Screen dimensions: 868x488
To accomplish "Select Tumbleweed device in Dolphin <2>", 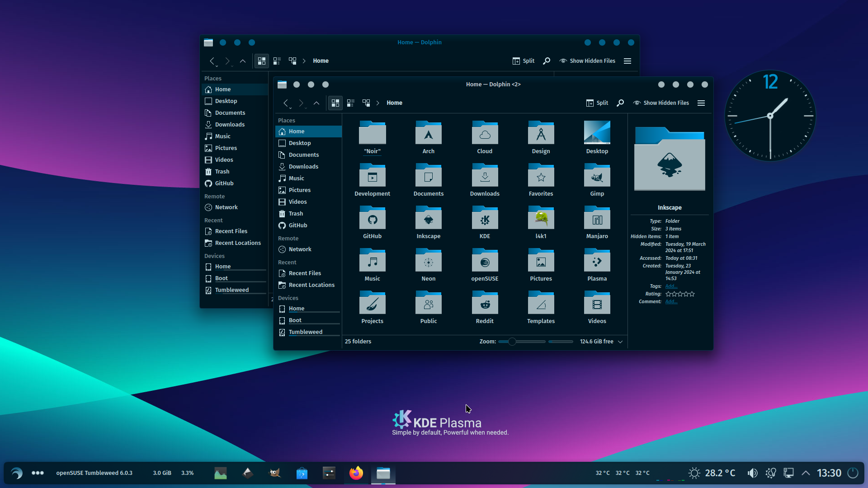I will click(x=308, y=332).
